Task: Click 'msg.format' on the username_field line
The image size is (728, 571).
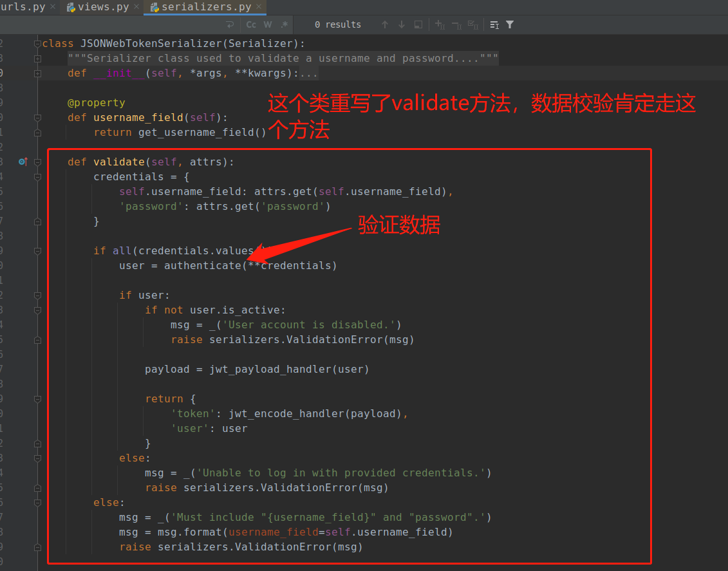Action: 189,532
